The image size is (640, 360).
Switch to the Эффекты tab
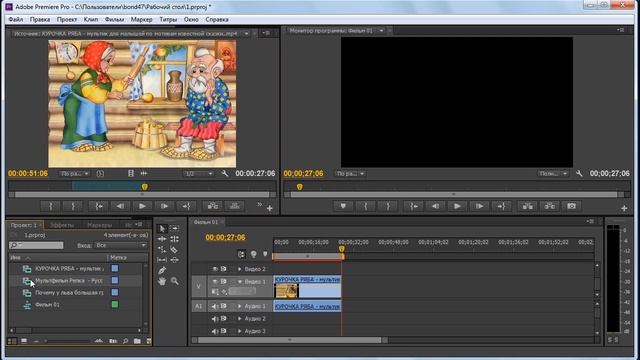click(x=62, y=225)
